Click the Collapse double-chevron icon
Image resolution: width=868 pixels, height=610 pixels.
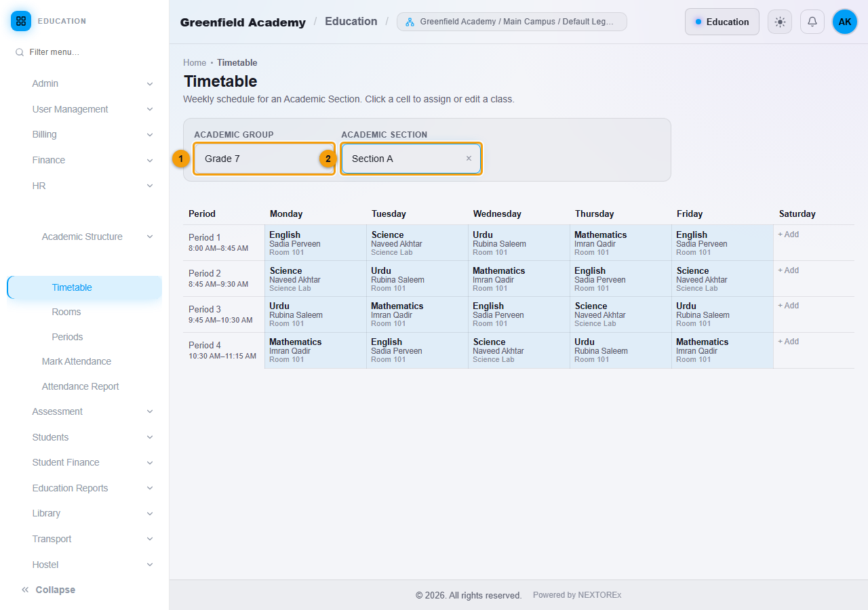(25, 590)
